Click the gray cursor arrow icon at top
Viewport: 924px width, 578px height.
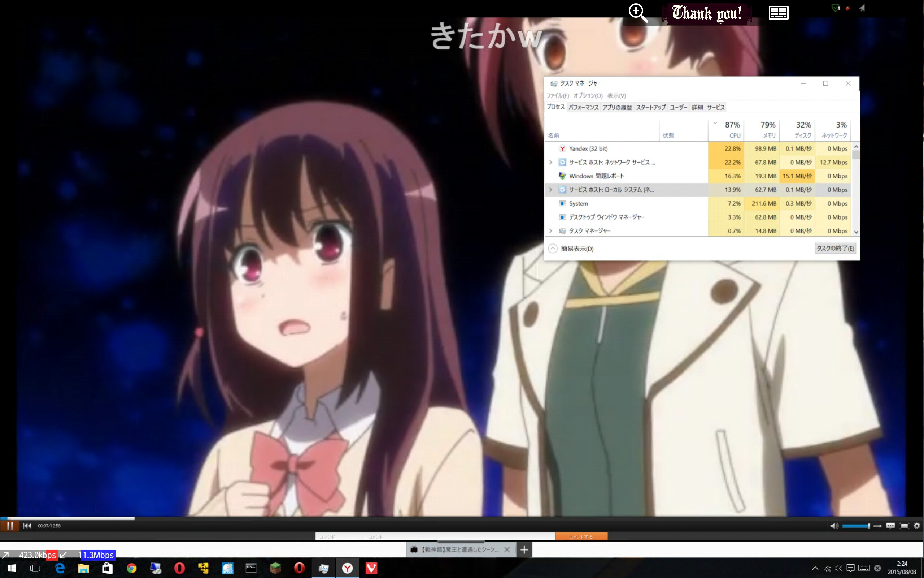pos(862,8)
